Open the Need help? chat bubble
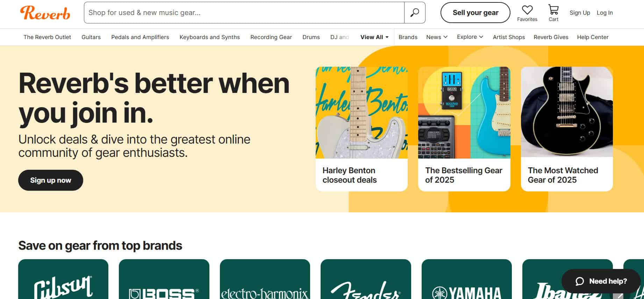Image resolution: width=644 pixels, height=299 pixels. pos(601,281)
